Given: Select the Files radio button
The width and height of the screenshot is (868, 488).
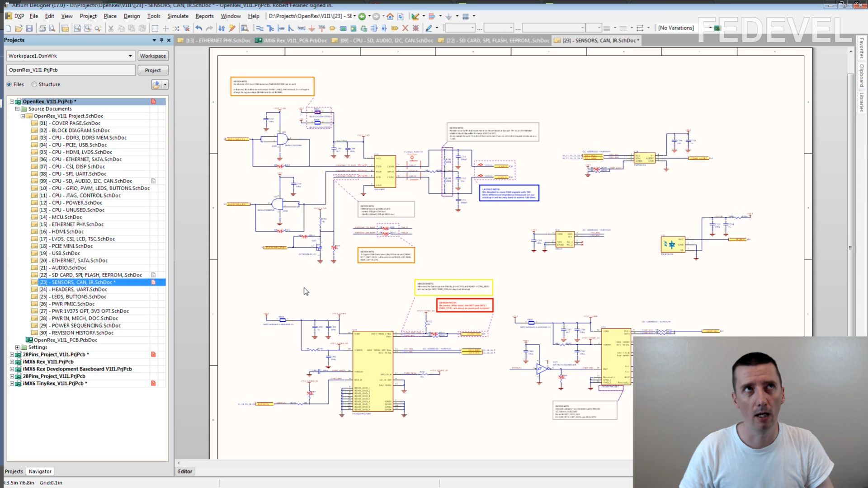Looking at the screenshot, I should pyautogui.click(x=9, y=84).
